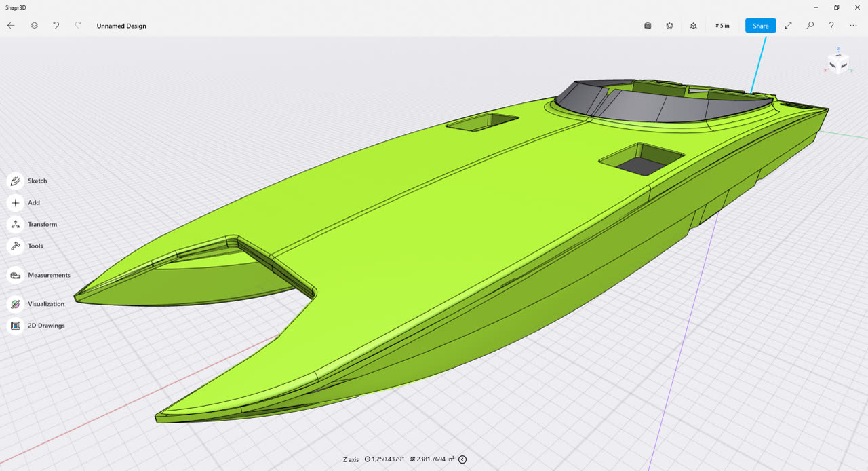Enter full screen mode

tap(788, 25)
